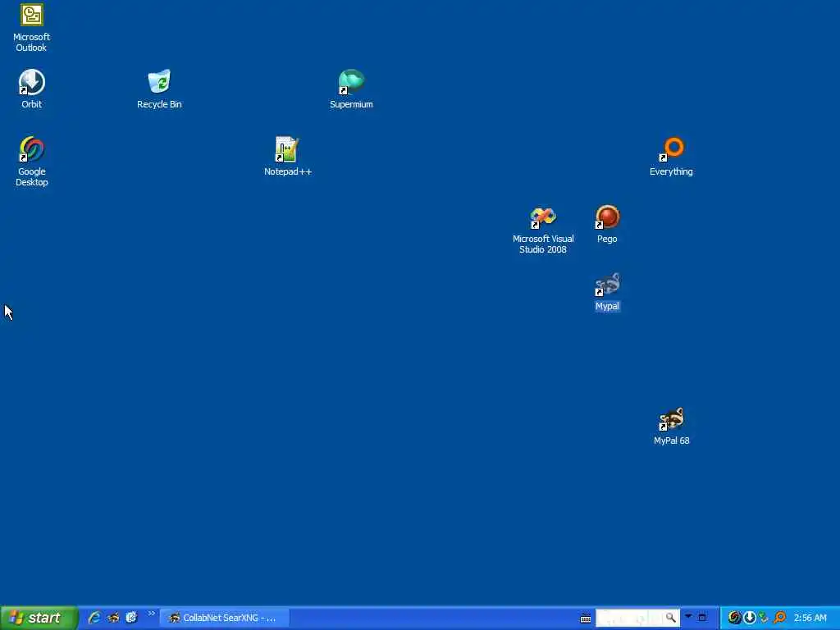Screen dimensions: 840x630
Task: Open the Start menu
Action: pos(39,618)
